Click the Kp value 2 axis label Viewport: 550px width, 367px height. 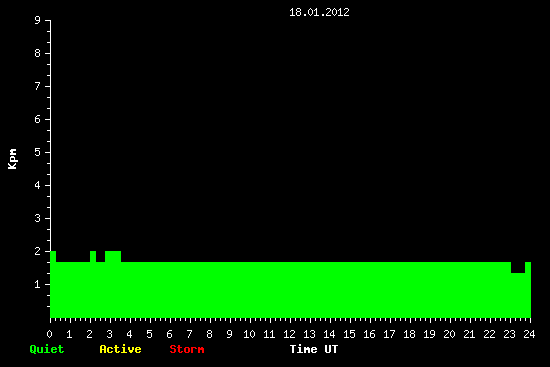pyautogui.click(x=38, y=251)
